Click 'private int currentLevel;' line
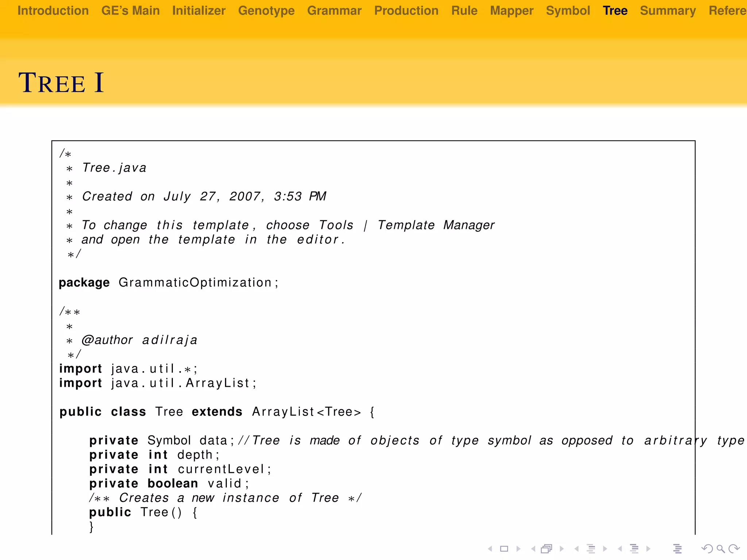The width and height of the screenshot is (747, 560). pos(180,469)
